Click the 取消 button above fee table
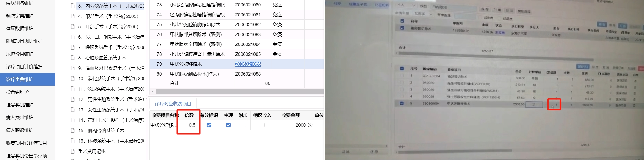Image resolution: width=644 pixels, height=160 pixels. coord(606,67)
